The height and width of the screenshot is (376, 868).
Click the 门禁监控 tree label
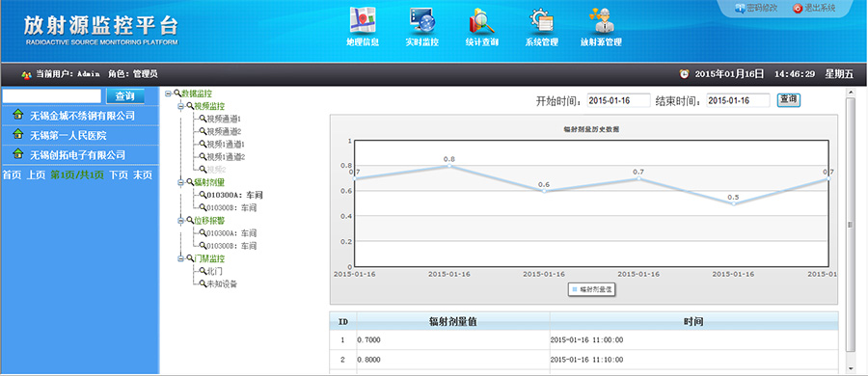click(x=209, y=258)
